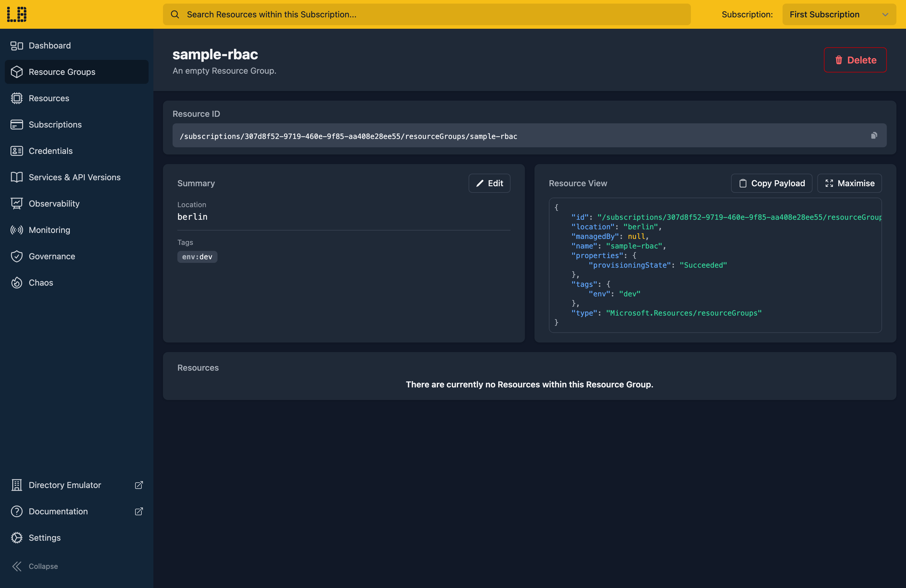Navigate to Resources page
Image resolution: width=906 pixels, height=588 pixels.
click(x=76, y=98)
